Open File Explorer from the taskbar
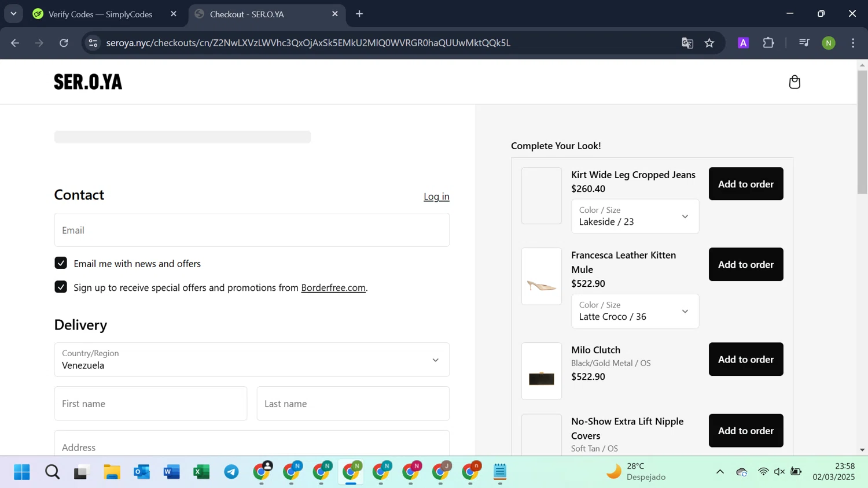 coord(112,472)
